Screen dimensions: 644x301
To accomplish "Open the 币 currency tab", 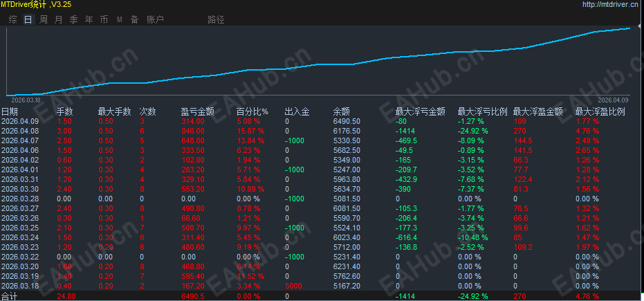I will pyautogui.click(x=104, y=19).
